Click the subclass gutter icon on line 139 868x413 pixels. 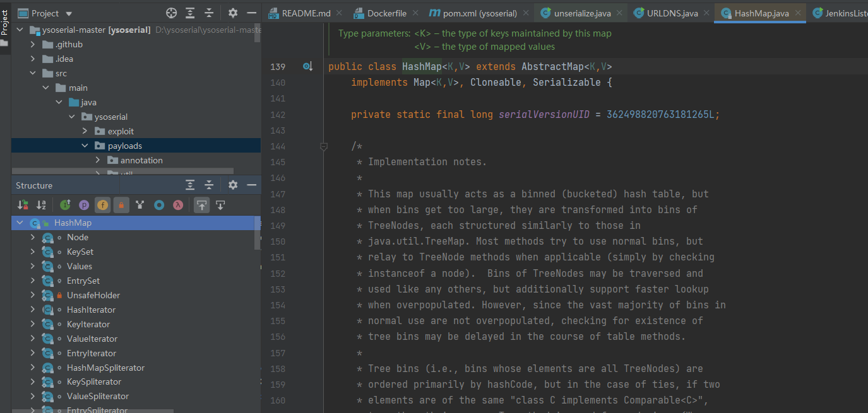click(x=307, y=66)
